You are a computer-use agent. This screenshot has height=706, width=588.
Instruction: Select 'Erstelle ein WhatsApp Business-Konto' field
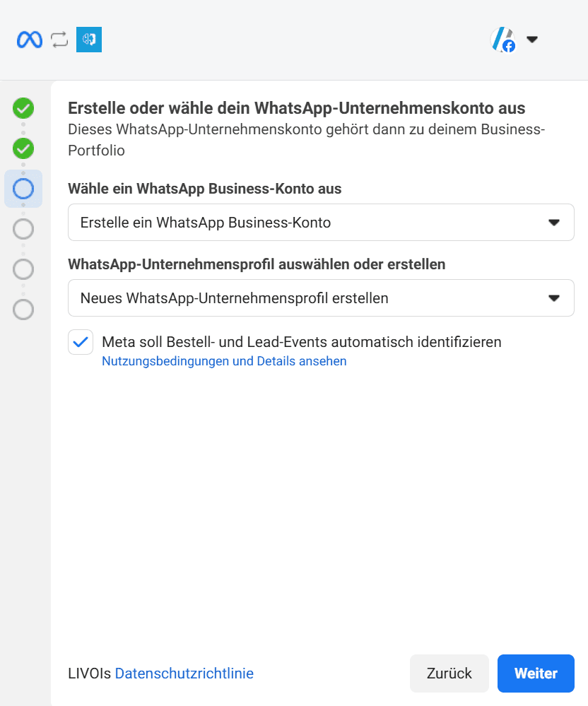(x=283, y=222)
